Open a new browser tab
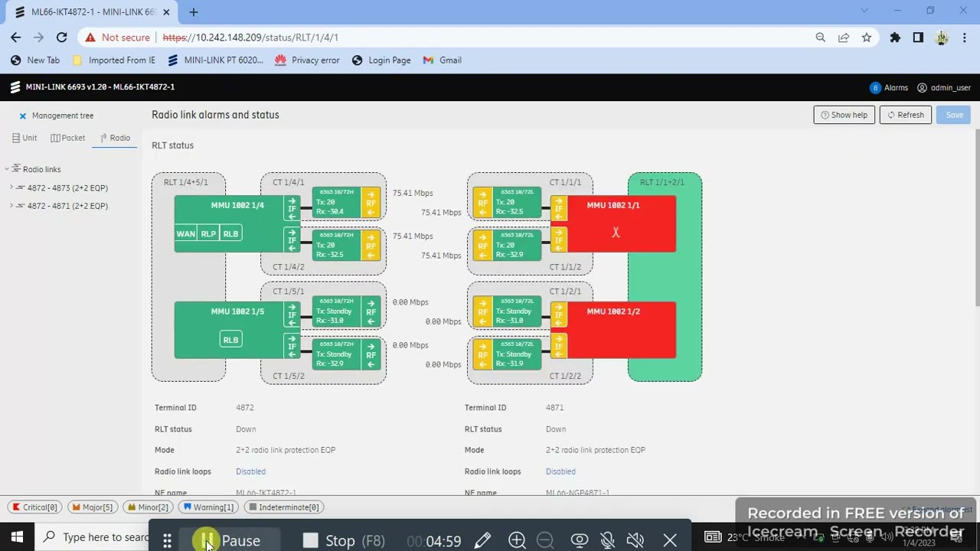This screenshot has width=980, height=551. [x=194, y=12]
